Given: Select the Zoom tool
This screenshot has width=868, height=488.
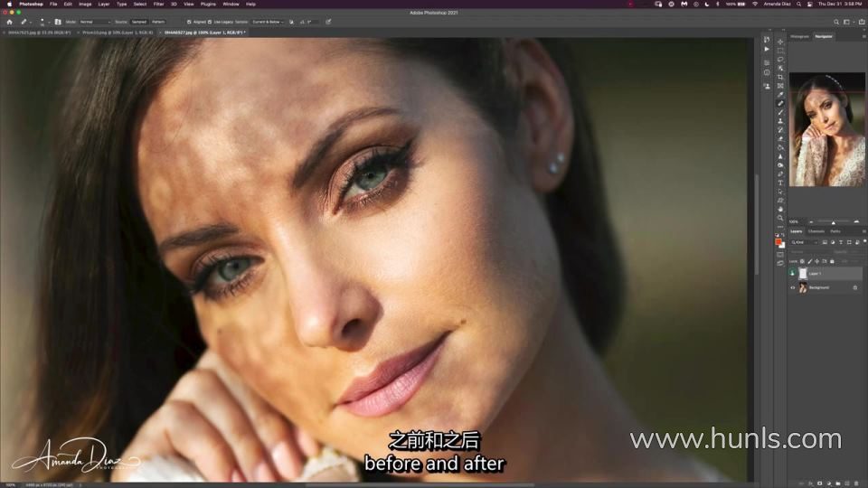Looking at the screenshot, I should pos(780,218).
